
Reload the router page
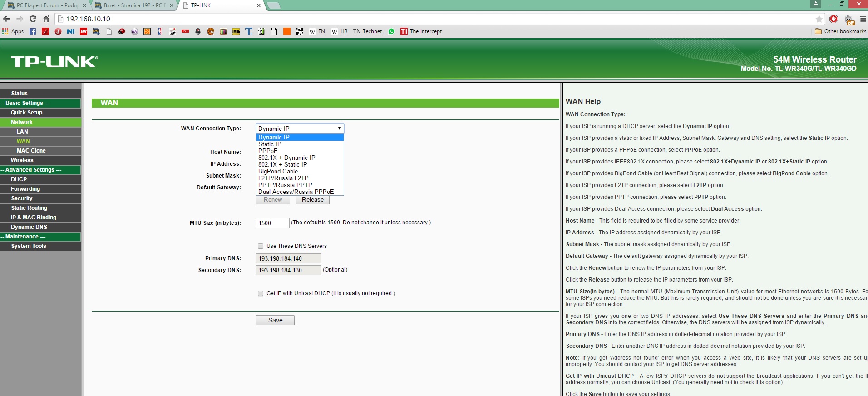[x=33, y=19]
